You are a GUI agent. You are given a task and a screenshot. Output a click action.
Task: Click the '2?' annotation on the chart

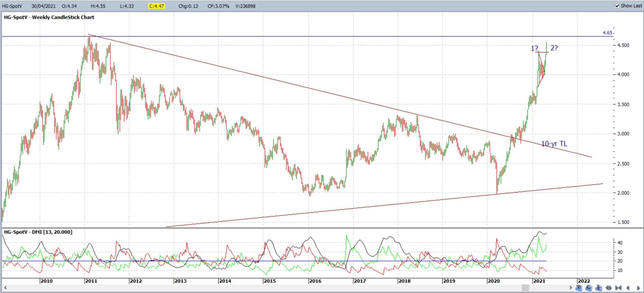click(554, 48)
